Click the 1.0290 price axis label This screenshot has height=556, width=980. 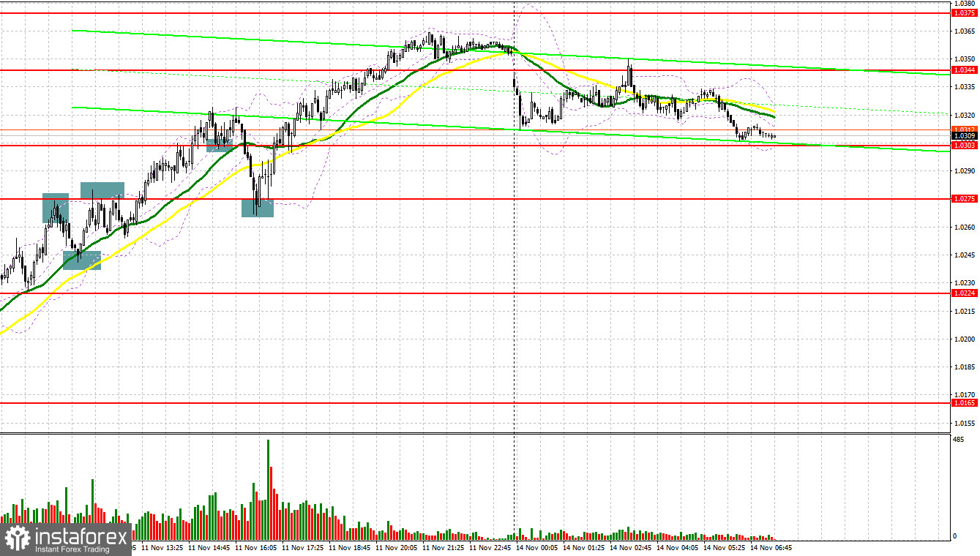[x=963, y=171]
